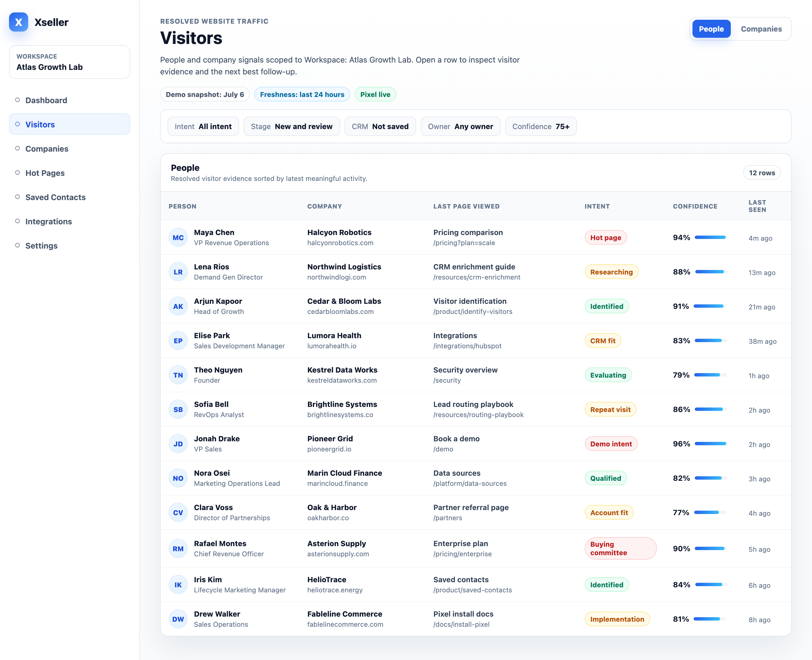Click Halcyon Robotics company name
Image resolution: width=812 pixels, height=660 pixels.
pos(339,232)
